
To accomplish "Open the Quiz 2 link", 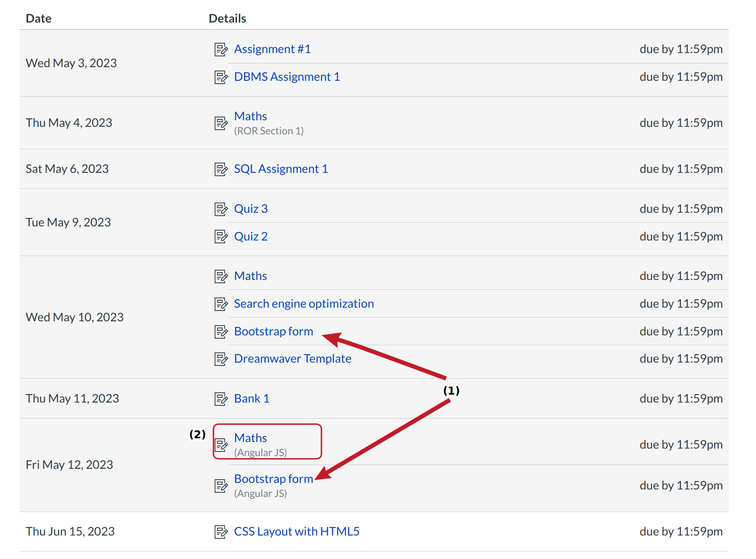I will 251,237.
